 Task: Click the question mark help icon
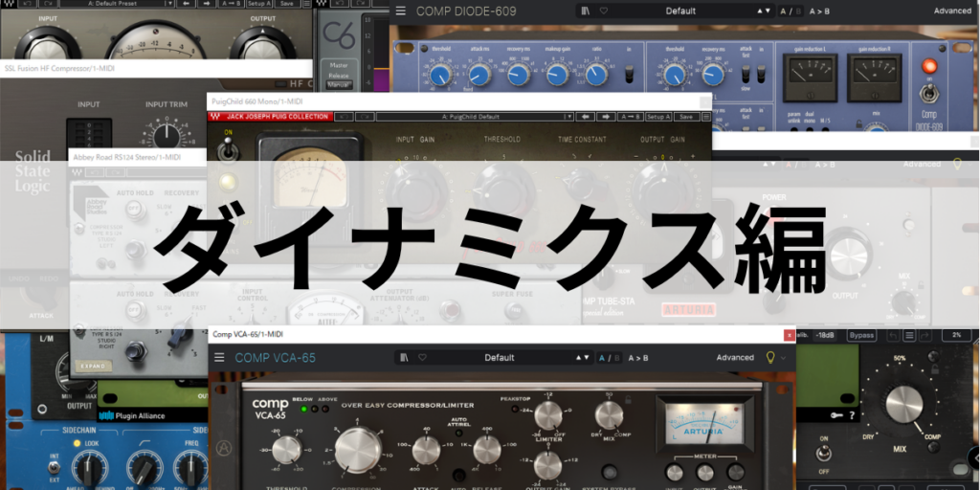click(x=851, y=415)
